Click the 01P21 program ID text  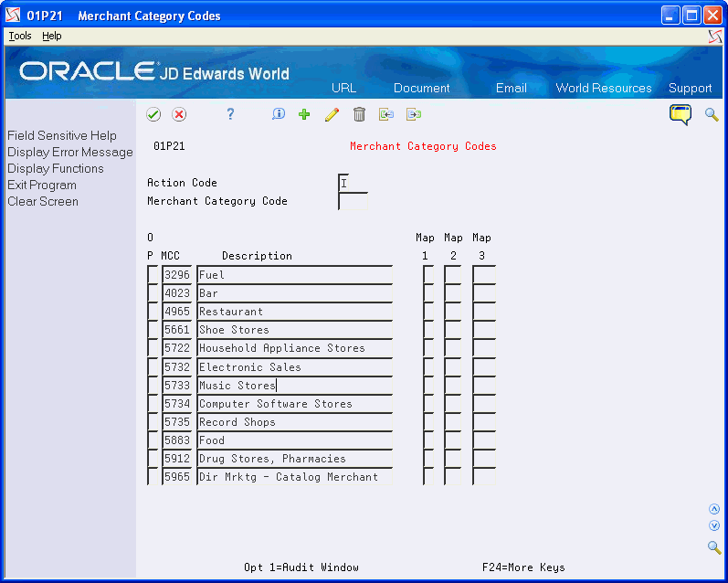point(169,146)
